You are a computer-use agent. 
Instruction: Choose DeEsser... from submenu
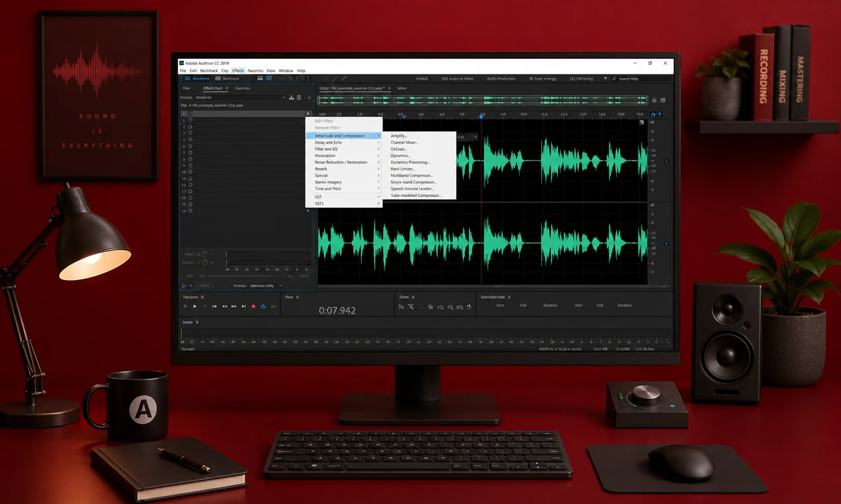[398, 149]
